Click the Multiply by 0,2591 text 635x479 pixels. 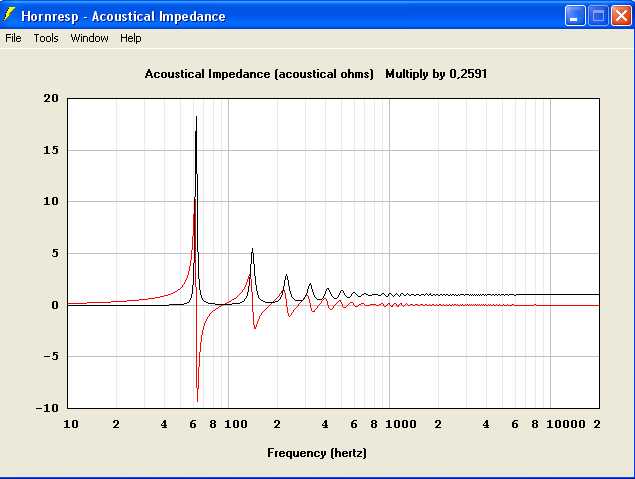click(436, 74)
